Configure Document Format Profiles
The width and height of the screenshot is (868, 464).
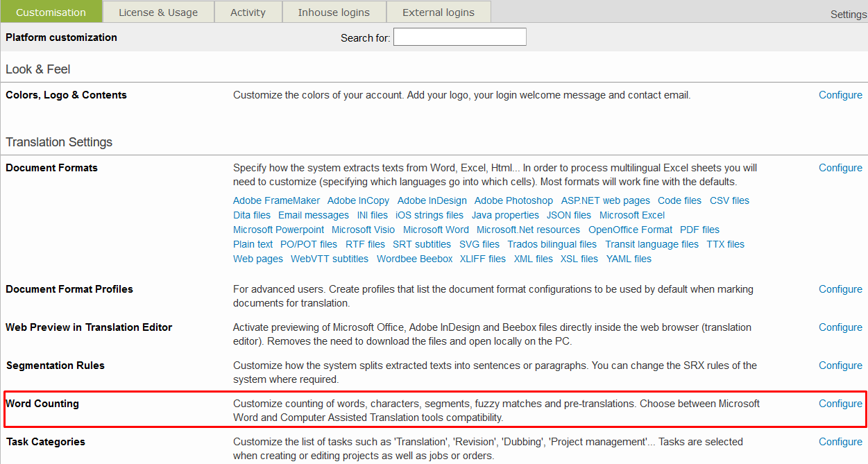(840, 289)
